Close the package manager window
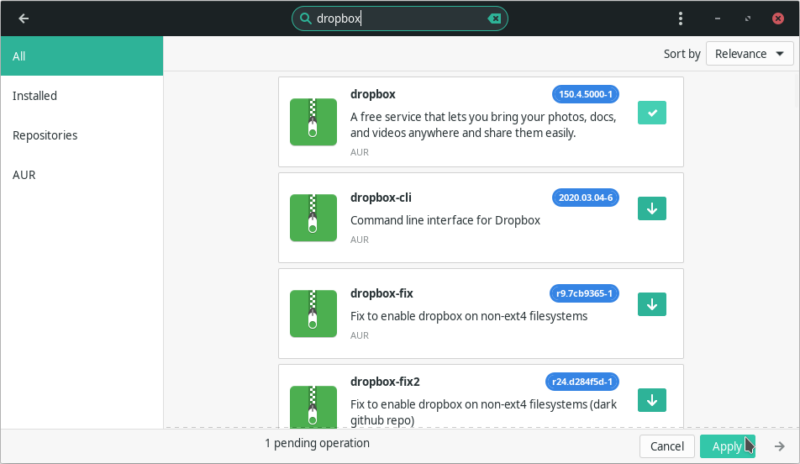This screenshot has height=464, width=800. click(x=778, y=19)
